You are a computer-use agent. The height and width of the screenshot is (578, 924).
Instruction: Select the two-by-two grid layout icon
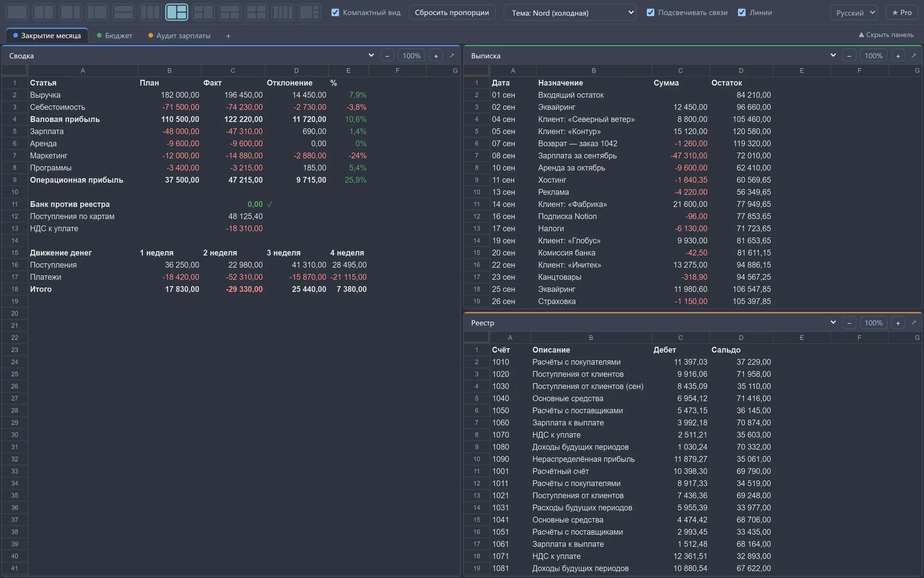pyautogui.click(x=256, y=12)
